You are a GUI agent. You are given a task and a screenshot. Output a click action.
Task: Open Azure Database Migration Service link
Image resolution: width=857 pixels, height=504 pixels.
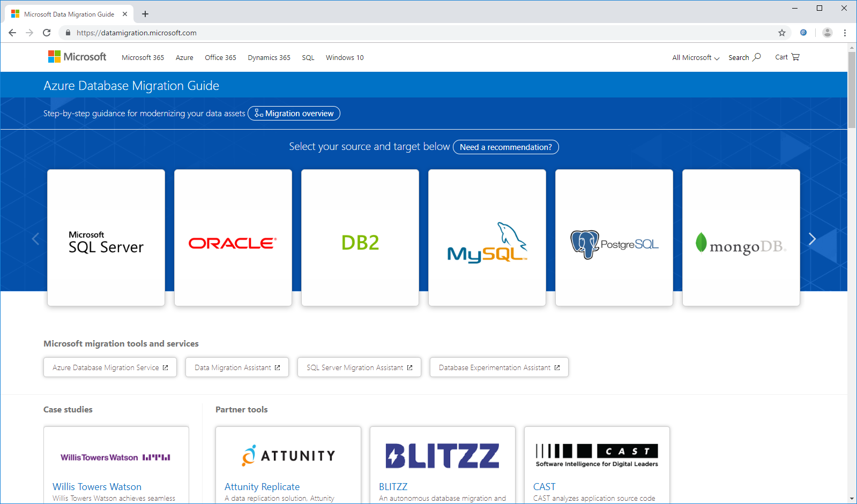(x=110, y=367)
